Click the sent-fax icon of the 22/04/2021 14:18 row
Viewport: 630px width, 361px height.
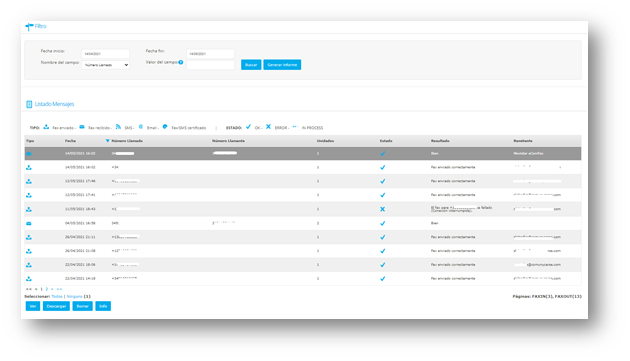coord(29,279)
